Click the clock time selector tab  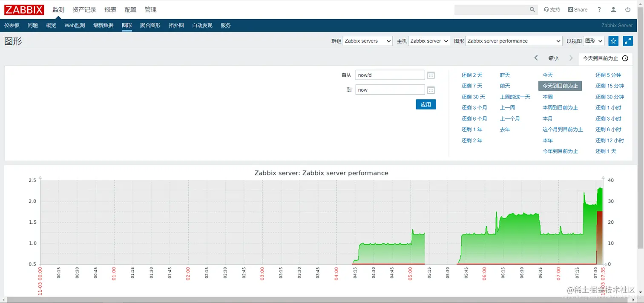point(605,58)
